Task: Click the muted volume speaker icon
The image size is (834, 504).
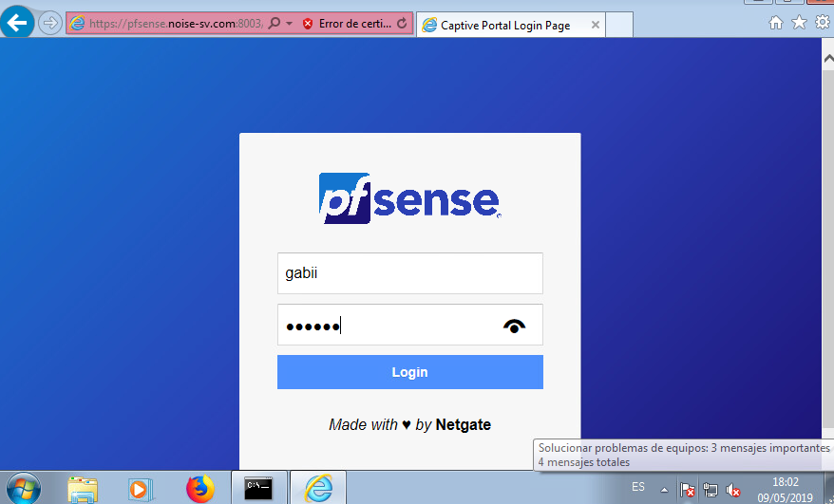Action: coord(733,489)
